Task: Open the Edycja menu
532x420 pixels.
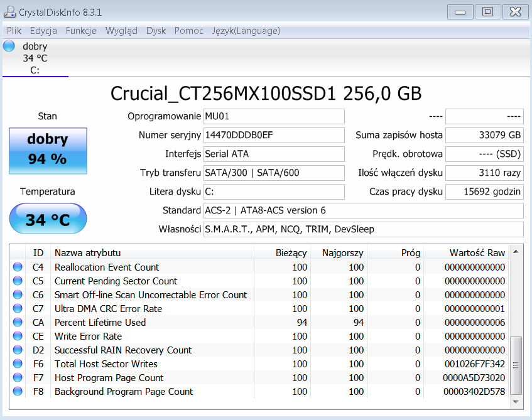Action: pos(43,31)
